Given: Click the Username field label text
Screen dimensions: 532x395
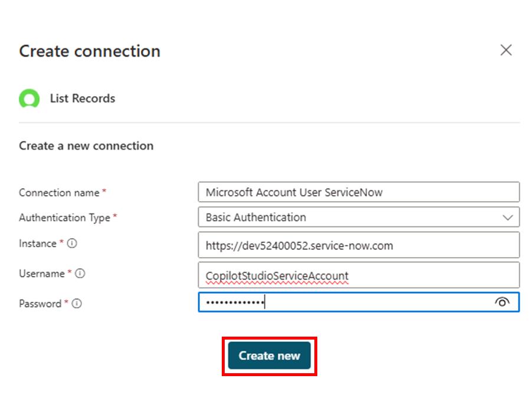Looking at the screenshot, I should pos(41,274).
